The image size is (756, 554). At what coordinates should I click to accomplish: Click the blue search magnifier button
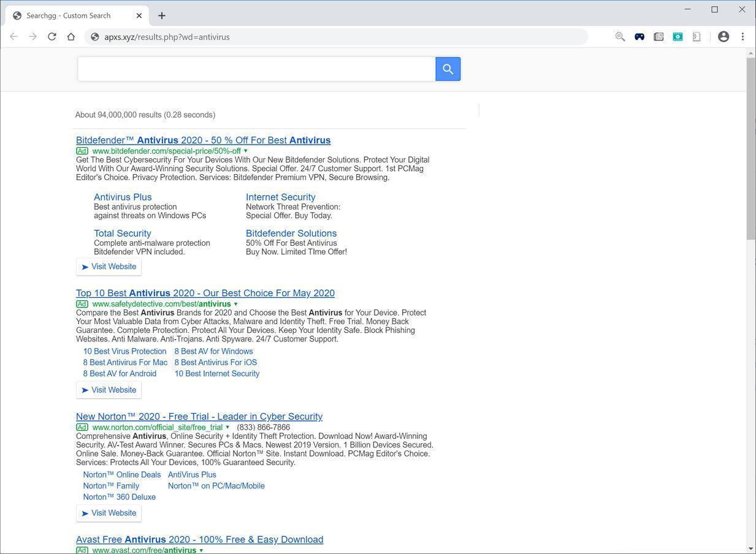pyautogui.click(x=448, y=69)
